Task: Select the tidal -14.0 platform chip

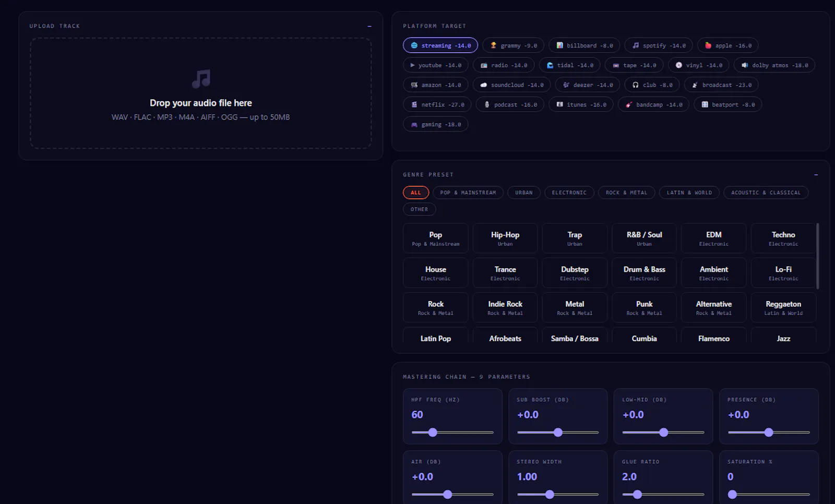Action: pos(569,65)
